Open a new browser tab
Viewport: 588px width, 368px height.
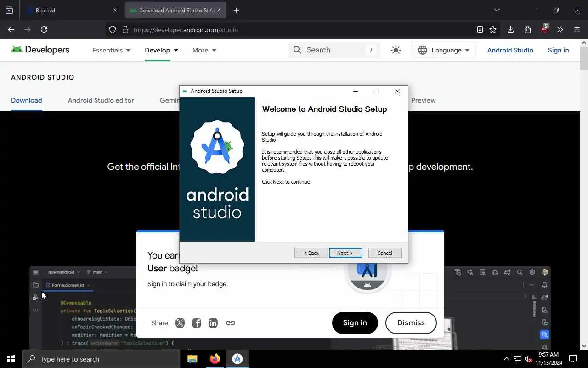pyautogui.click(x=236, y=10)
